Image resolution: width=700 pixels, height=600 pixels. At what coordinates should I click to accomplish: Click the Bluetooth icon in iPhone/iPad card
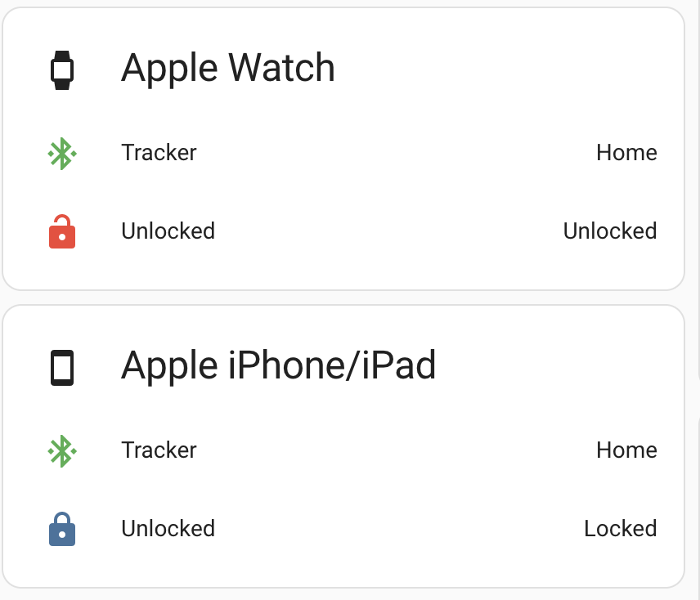click(x=62, y=451)
